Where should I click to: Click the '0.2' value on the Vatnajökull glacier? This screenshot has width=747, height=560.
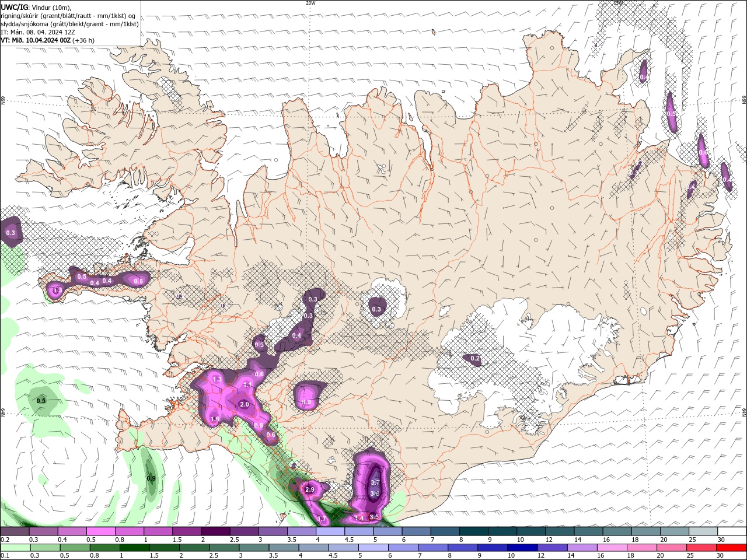tap(475, 359)
